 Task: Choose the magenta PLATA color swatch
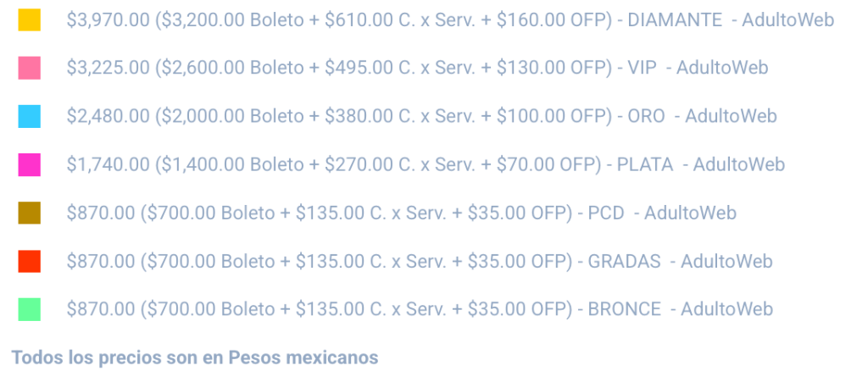coord(30,164)
